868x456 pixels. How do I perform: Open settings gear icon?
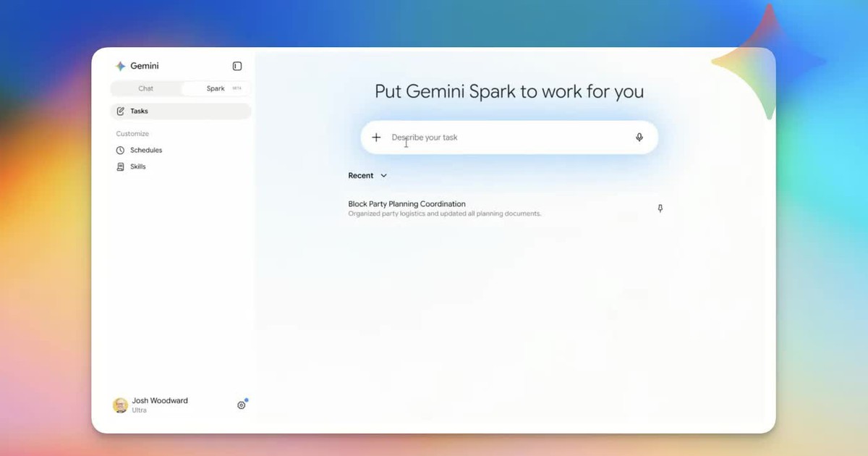pyautogui.click(x=242, y=405)
